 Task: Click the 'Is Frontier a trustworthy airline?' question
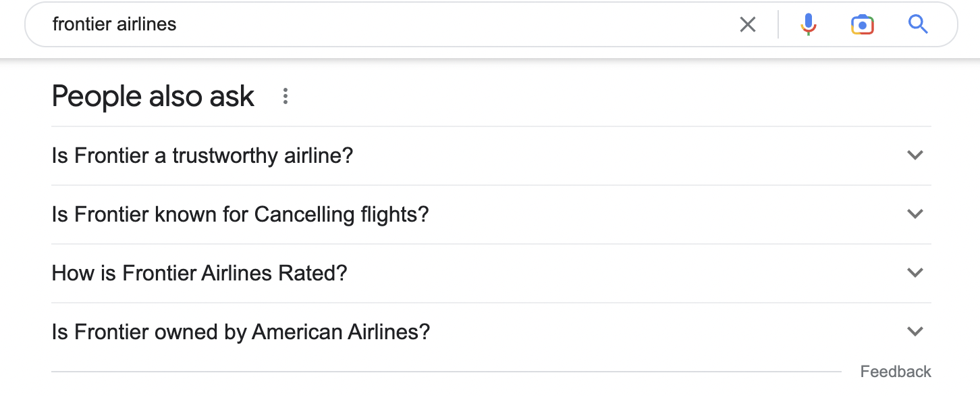click(202, 155)
